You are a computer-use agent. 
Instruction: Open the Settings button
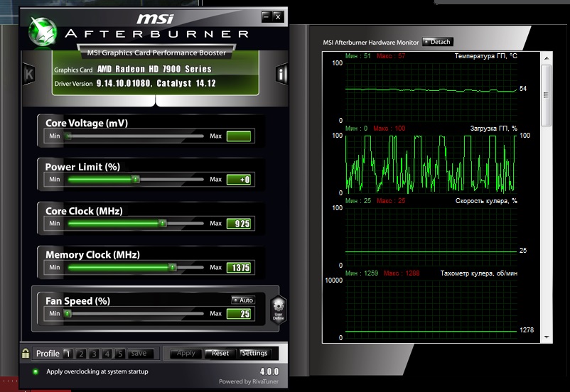point(254,354)
